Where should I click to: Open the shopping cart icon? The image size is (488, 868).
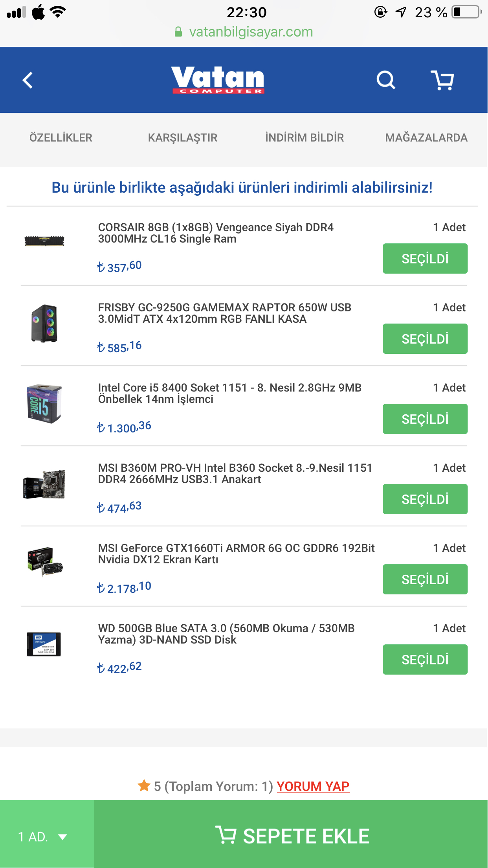[442, 80]
